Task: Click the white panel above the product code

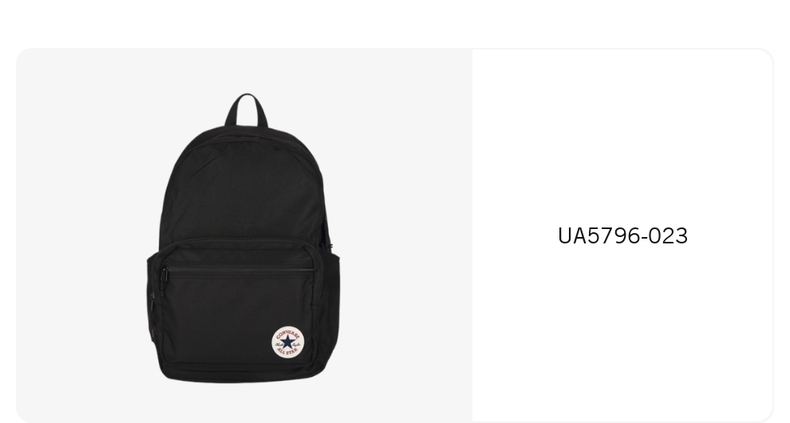Action: pos(623,136)
